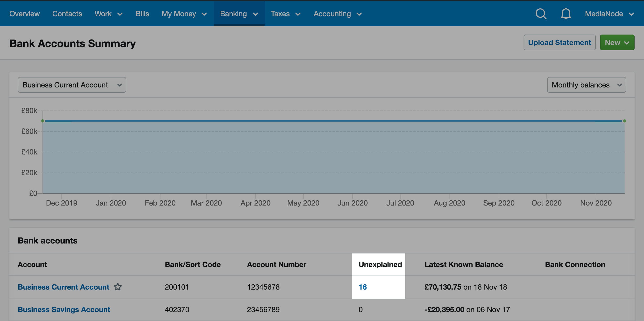644x321 pixels.
Task: Open the Monthly balances selector
Action: (586, 85)
